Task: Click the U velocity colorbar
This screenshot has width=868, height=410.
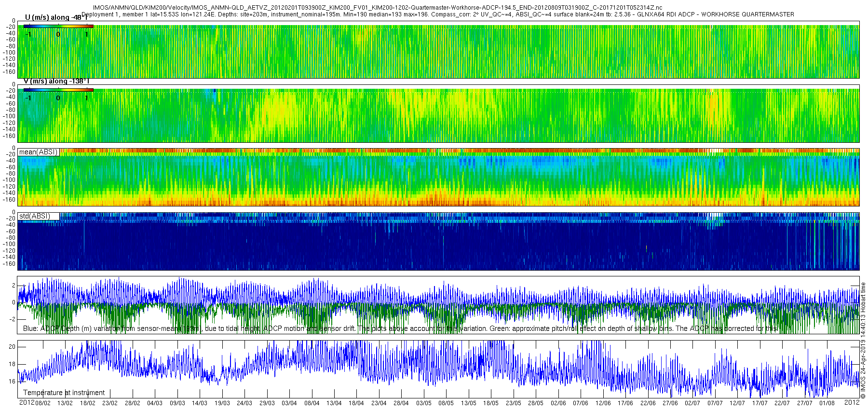Action: pos(58,27)
